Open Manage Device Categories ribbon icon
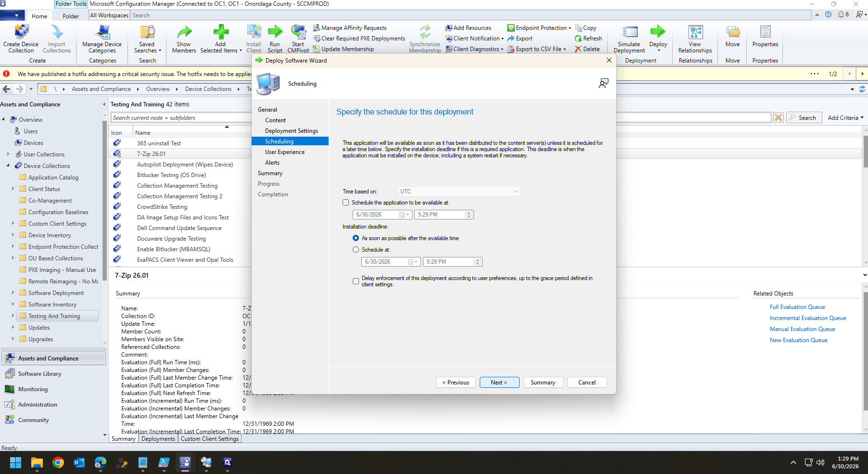 tap(102, 39)
